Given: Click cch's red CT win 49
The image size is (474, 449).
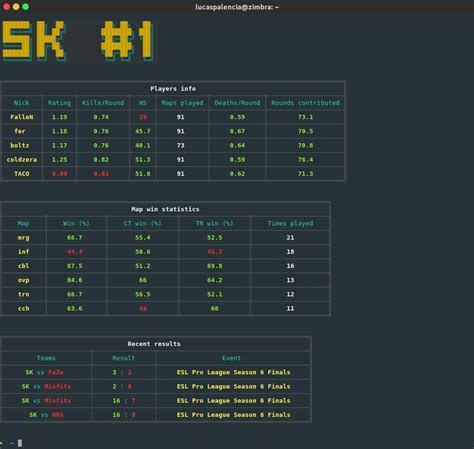Looking at the screenshot, I should click(143, 308).
